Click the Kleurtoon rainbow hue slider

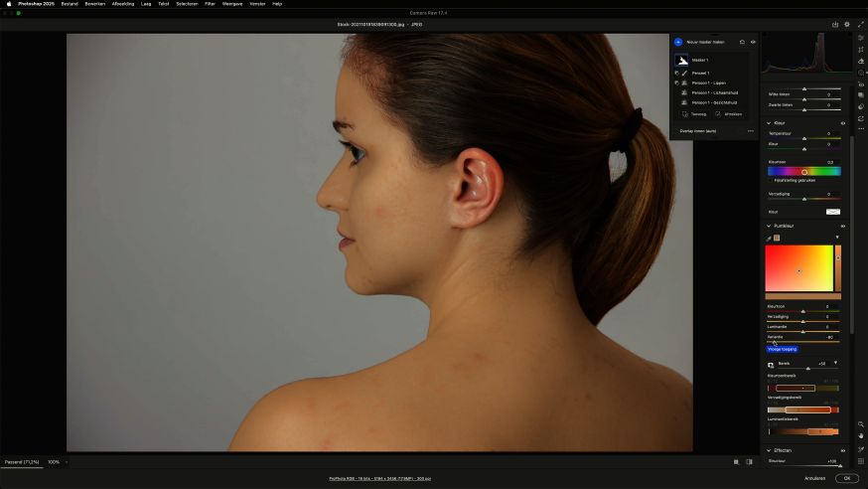(803, 171)
